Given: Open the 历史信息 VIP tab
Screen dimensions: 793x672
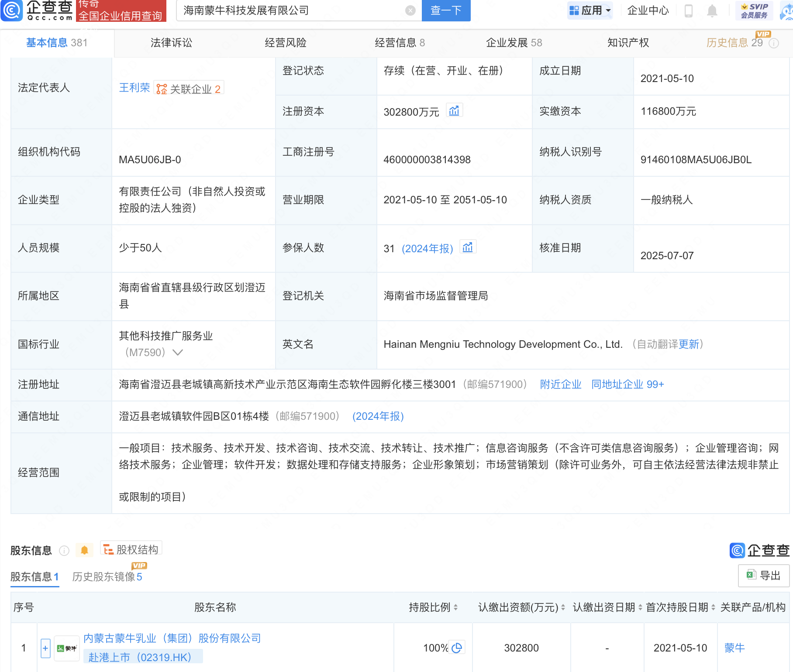Looking at the screenshot, I should coord(734,43).
